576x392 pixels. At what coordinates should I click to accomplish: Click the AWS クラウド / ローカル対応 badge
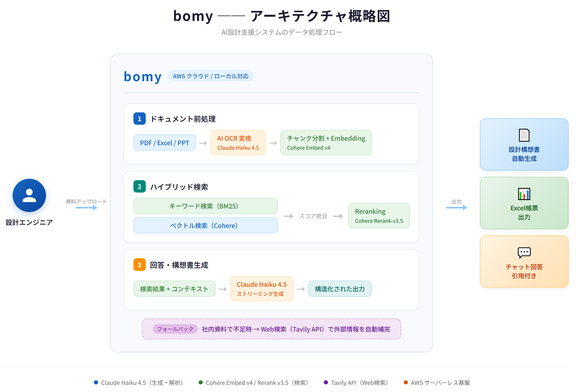[210, 76]
